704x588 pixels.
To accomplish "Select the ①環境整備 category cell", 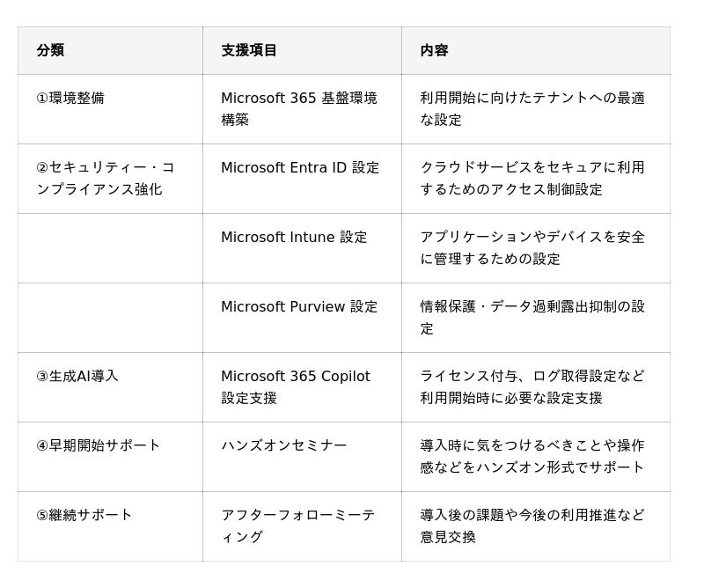I will point(70,98).
